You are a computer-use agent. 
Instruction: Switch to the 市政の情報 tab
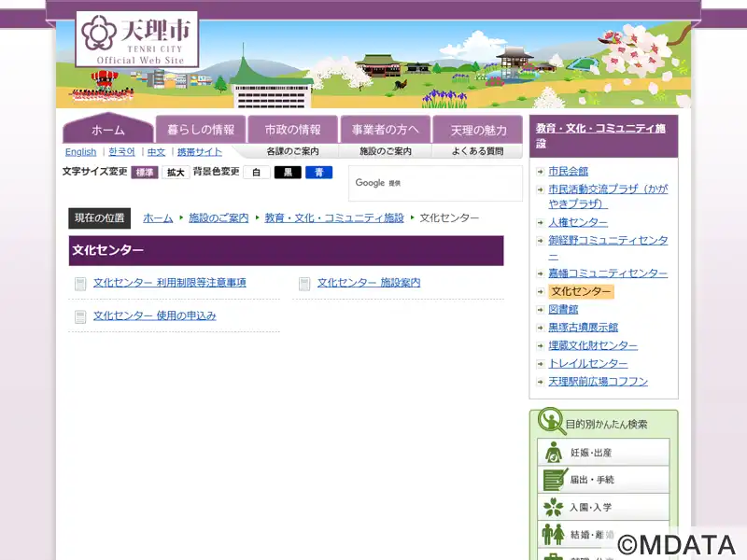point(292,130)
